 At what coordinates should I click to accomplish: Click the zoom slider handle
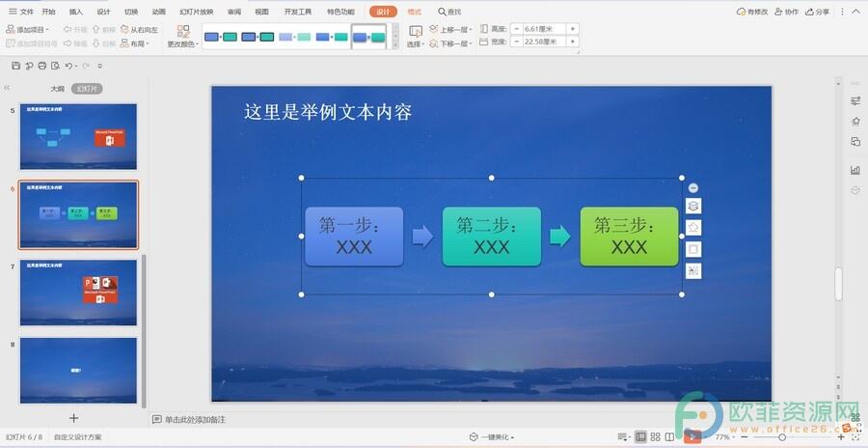point(782,437)
